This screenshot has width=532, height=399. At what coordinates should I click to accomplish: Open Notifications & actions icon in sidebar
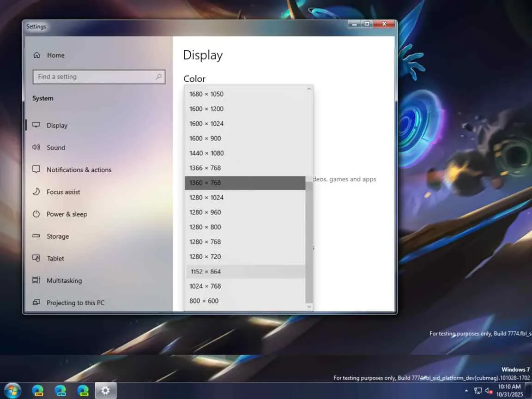[x=36, y=169]
